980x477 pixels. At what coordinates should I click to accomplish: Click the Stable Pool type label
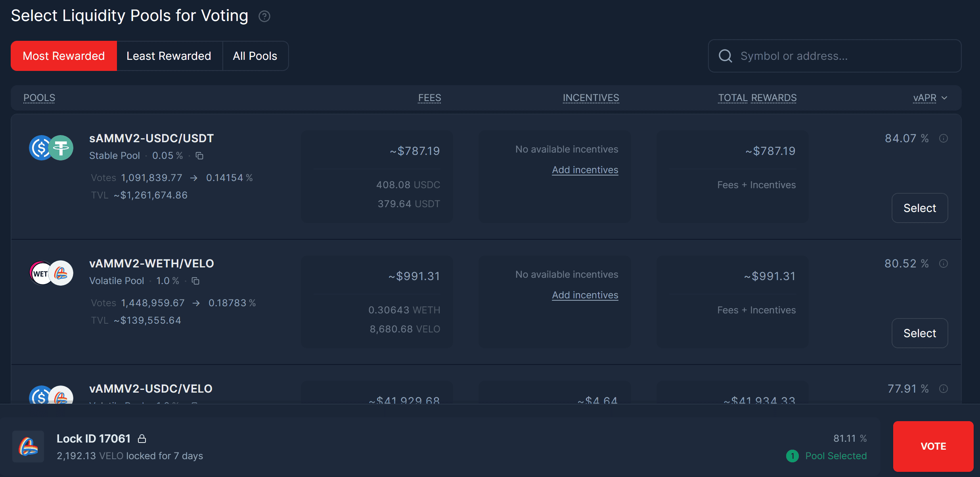click(x=115, y=156)
